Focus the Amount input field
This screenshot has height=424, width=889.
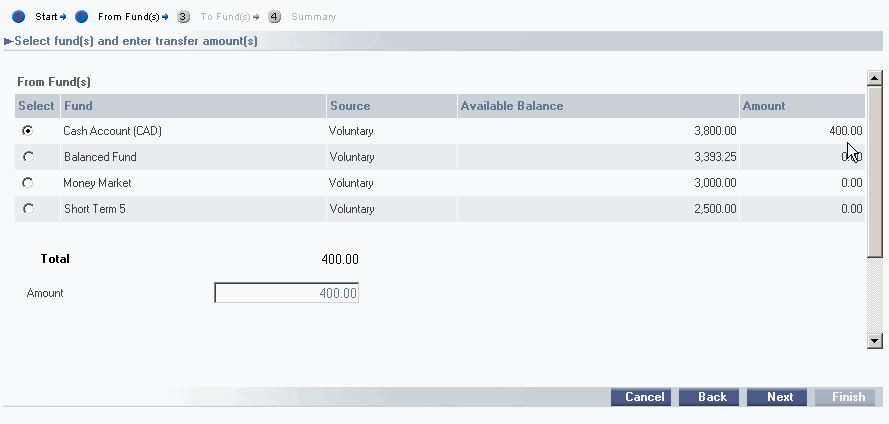[x=287, y=293]
